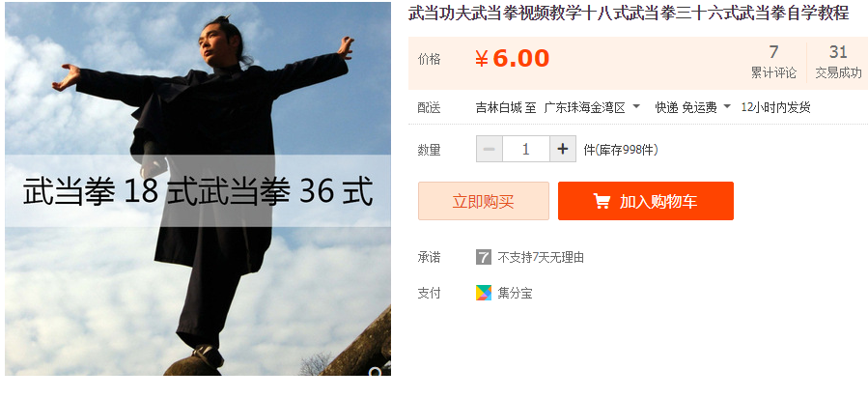868x398 pixels.
Task: Click the shopping cart icon
Action: [x=602, y=201]
